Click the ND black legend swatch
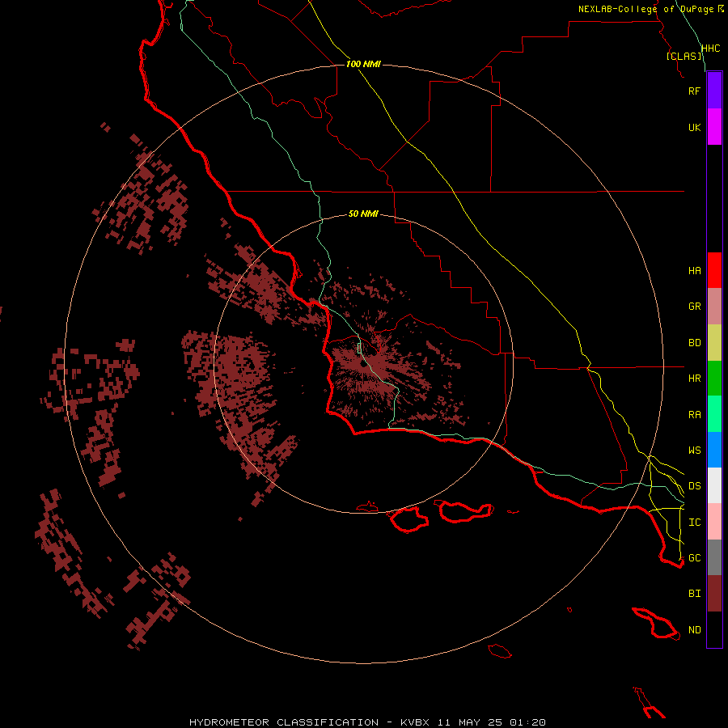The width and height of the screenshot is (728, 728). 714,629
